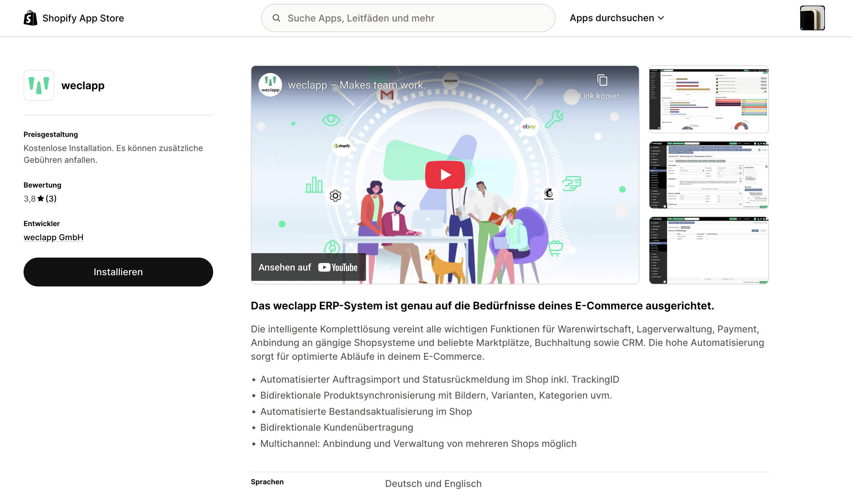Open the weclapp GmbH developer link
The width and height of the screenshot is (852, 504).
[53, 237]
